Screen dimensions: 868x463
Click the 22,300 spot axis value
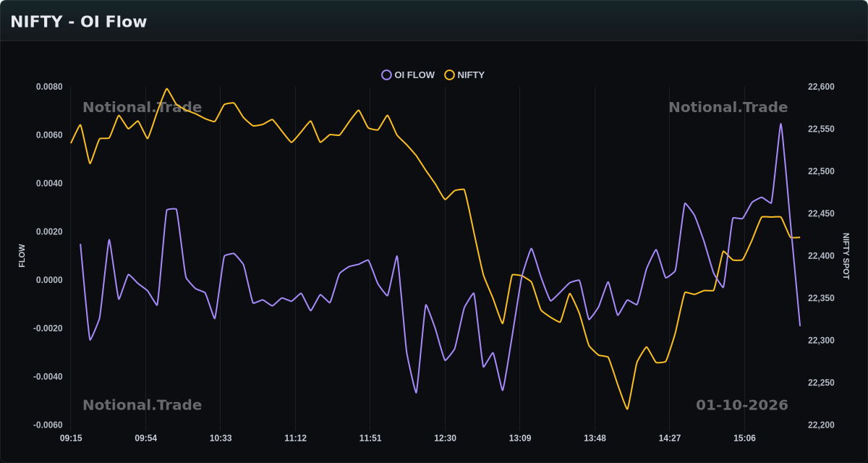point(821,341)
